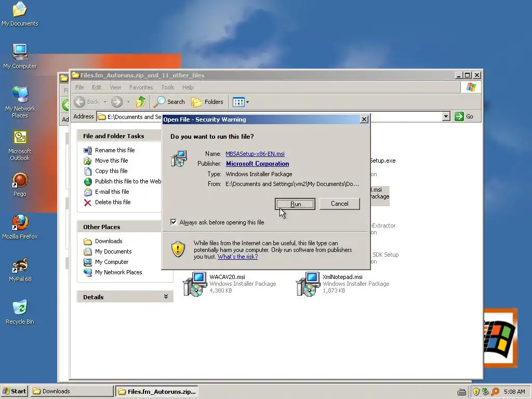Click the Forward arrow in Explorer toolbar
The width and height of the screenshot is (532, 399).
tap(117, 102)
